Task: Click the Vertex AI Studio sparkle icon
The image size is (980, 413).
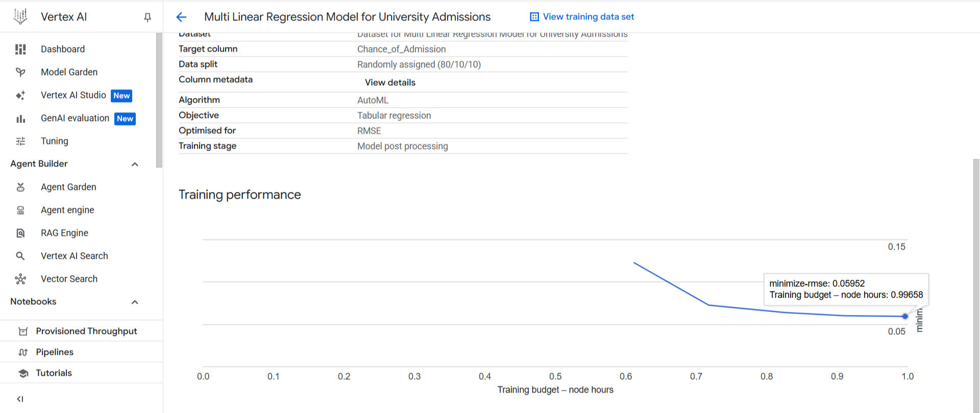Action: [x=20, y=95]
